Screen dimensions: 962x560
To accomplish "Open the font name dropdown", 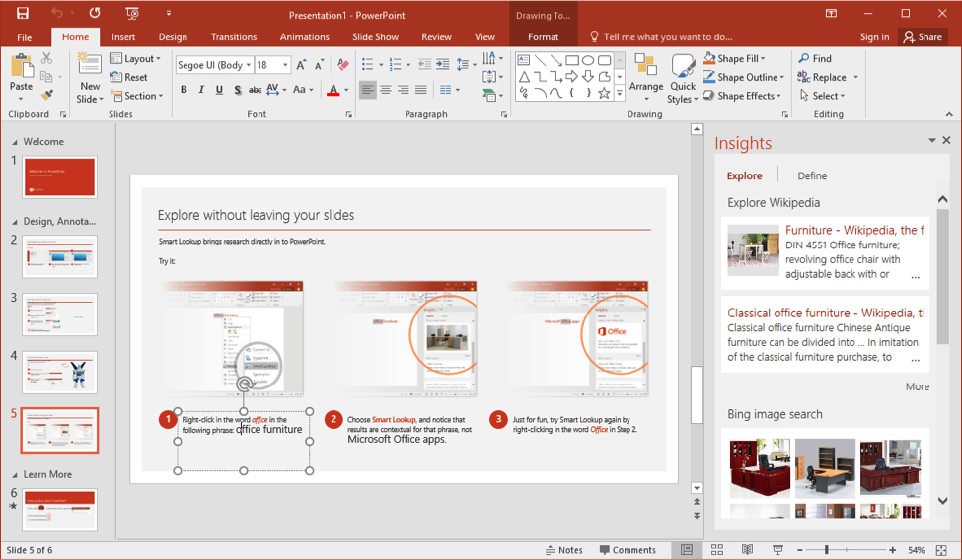I will pos(248,65).
